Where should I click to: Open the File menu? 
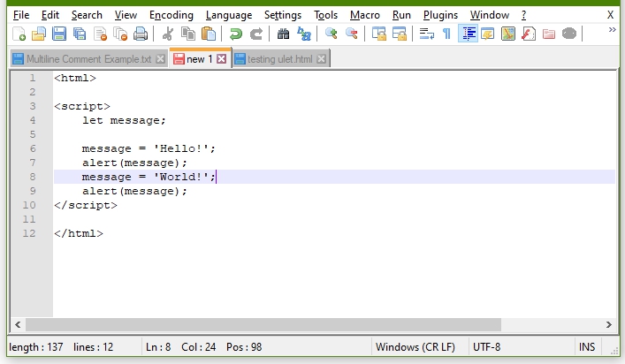pyautogui.click(x=21, y=15)
